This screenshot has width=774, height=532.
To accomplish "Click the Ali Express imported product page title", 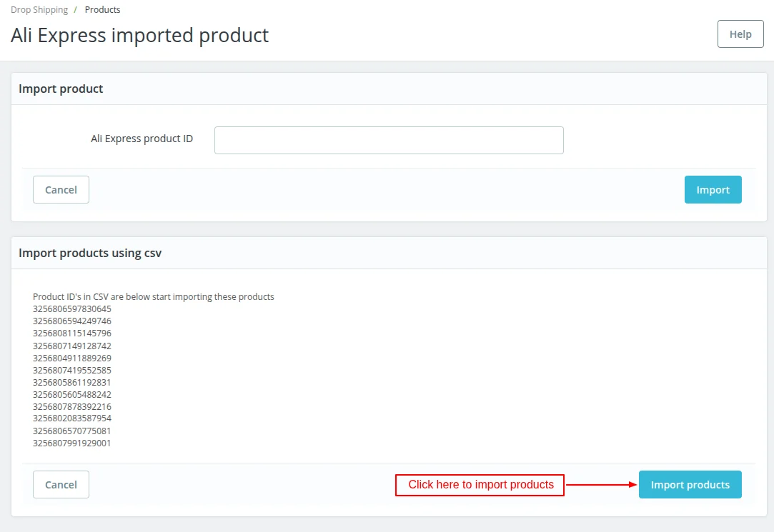I will (x=140, y=35).
